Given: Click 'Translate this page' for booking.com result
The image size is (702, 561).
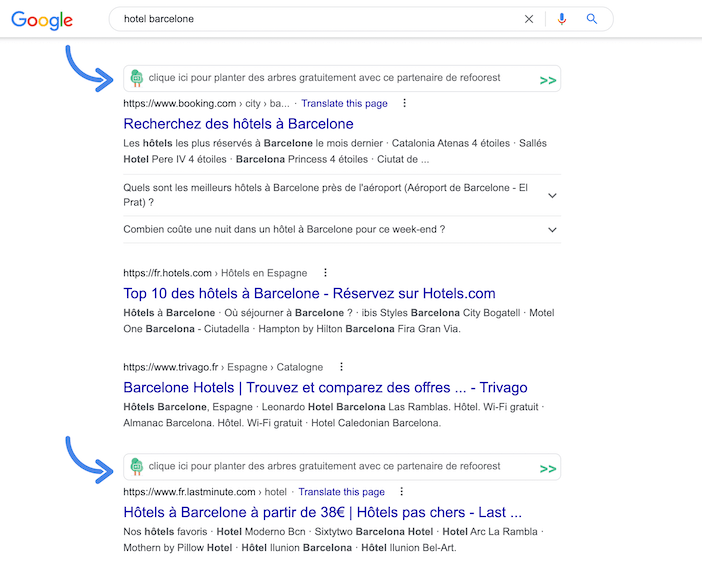Looking at the screenshot, I should pyautogui.click(x=344, y=103).
